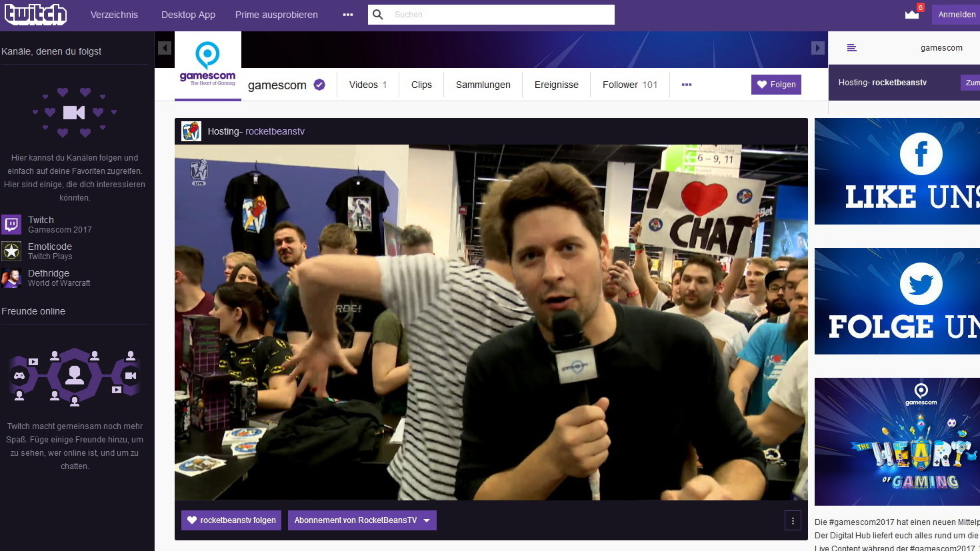Open the Dethridge World of Warcraft channel

(x=59, y=278)
